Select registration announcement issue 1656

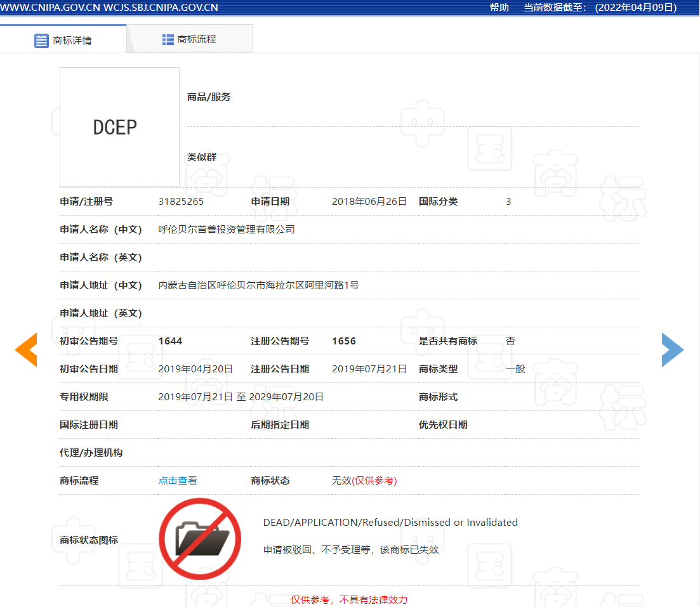click(x=344, y=341)
